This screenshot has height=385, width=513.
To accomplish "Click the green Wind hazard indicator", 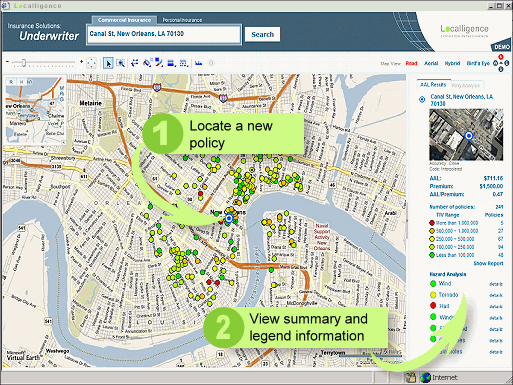I will click(x=433, y=284).
